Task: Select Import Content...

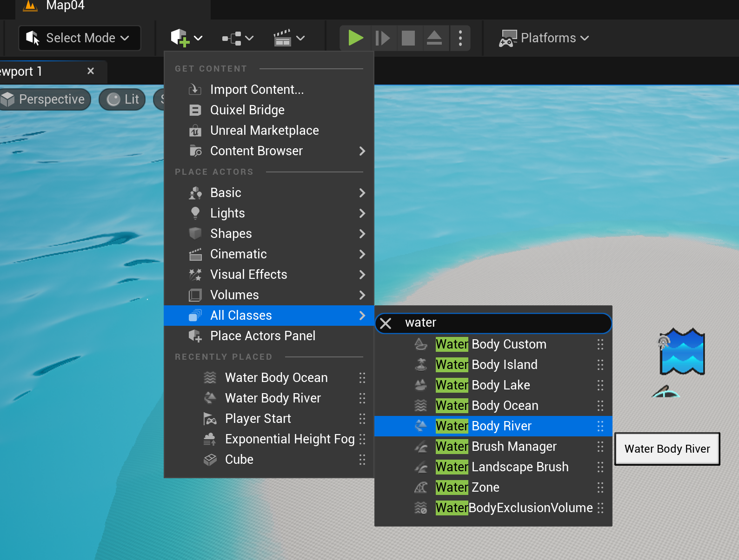Action: (x=269, y=89)
